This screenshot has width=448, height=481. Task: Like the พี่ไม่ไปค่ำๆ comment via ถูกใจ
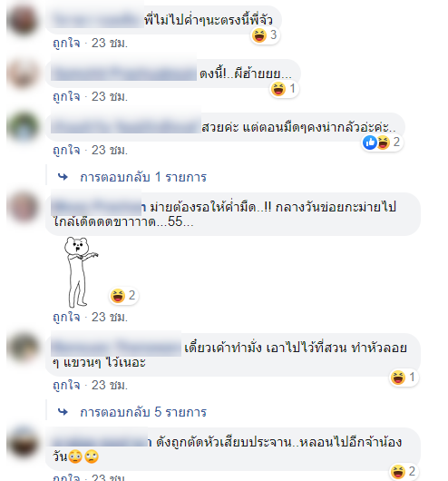[x=66, y=43]
